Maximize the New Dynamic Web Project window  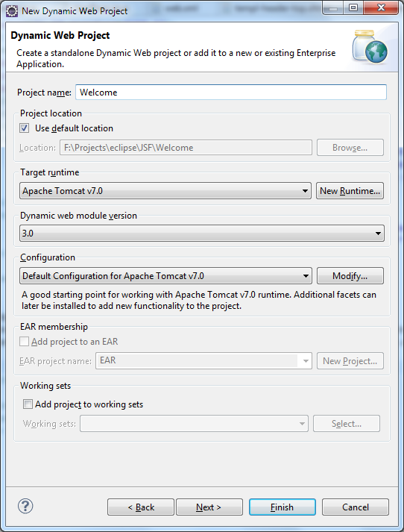[x=353, y=7]
